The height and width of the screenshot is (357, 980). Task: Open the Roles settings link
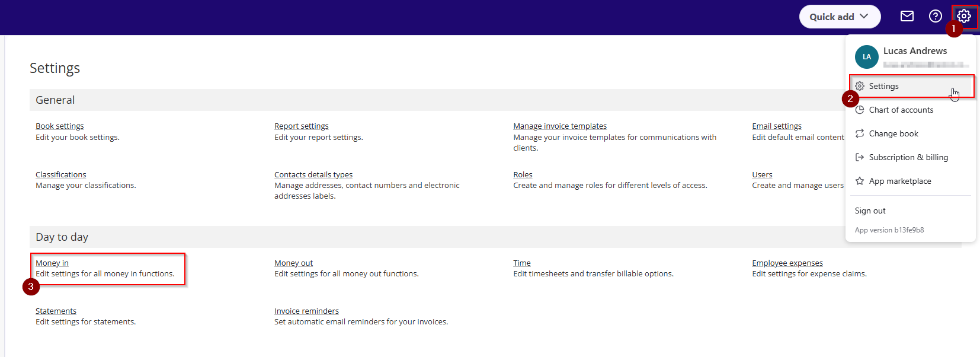pos(523,174)
